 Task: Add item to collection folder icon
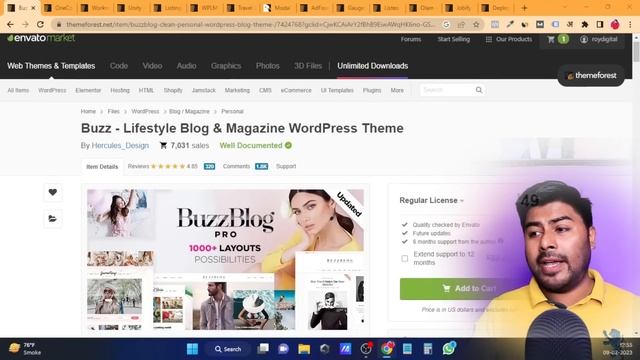(x=53, y=219)
